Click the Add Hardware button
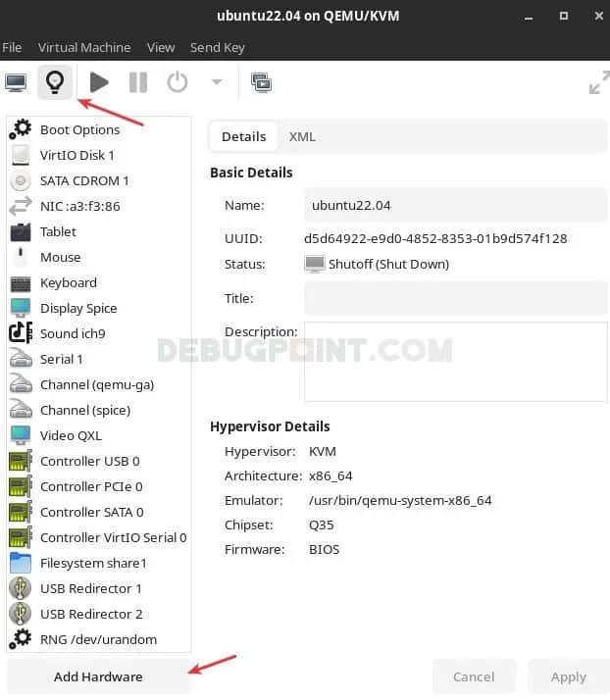The width and height of the screenshot is (610, 700). [x=98, y=676]
